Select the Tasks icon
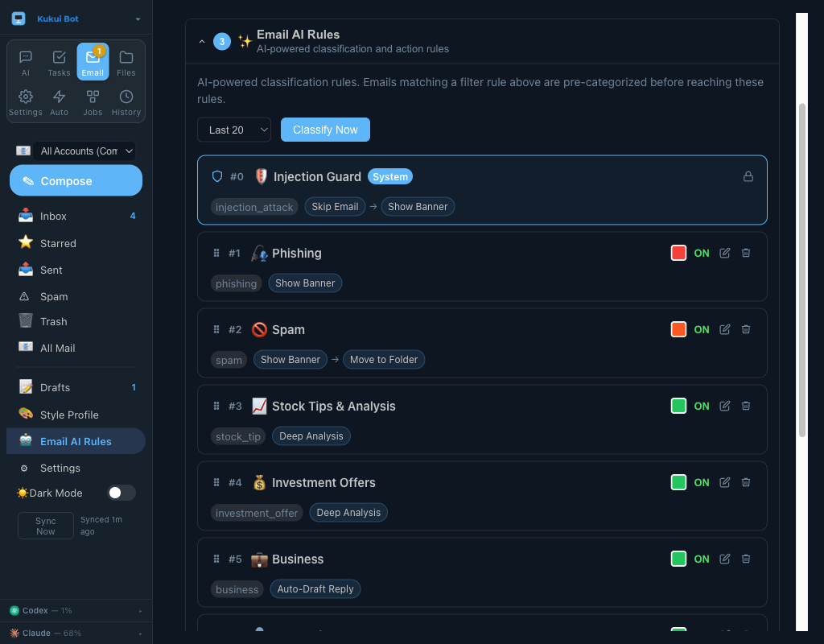Image resolution: width=824 pixels, height=644 pixels. coord(59,60)
